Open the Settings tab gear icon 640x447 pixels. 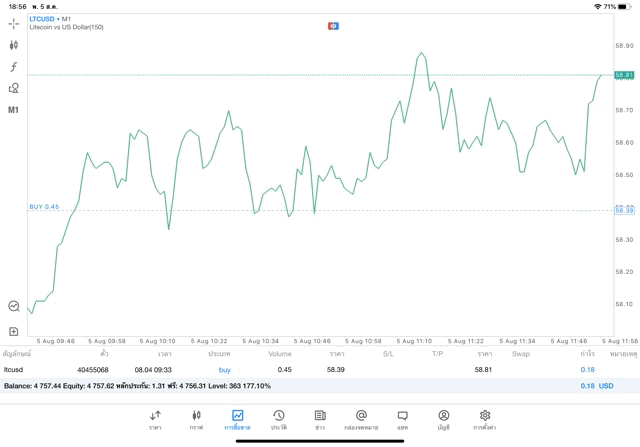pos(484,420)
